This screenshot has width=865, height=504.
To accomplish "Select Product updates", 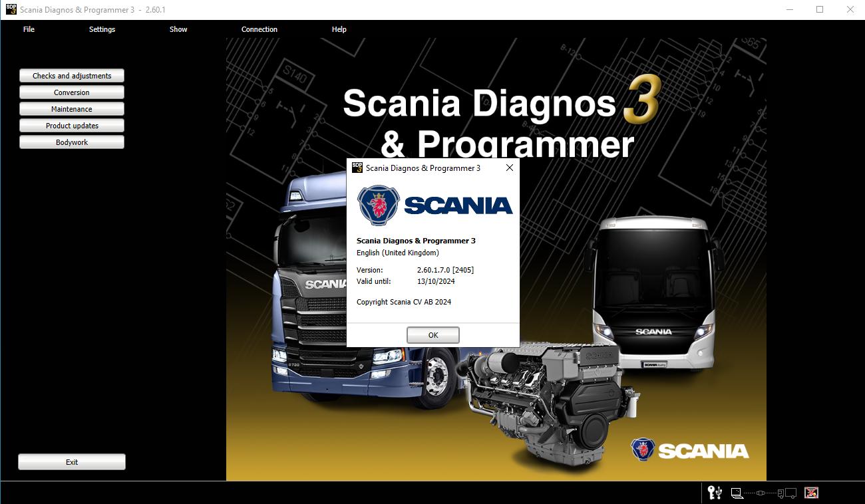I will click(x=71, y=125).
